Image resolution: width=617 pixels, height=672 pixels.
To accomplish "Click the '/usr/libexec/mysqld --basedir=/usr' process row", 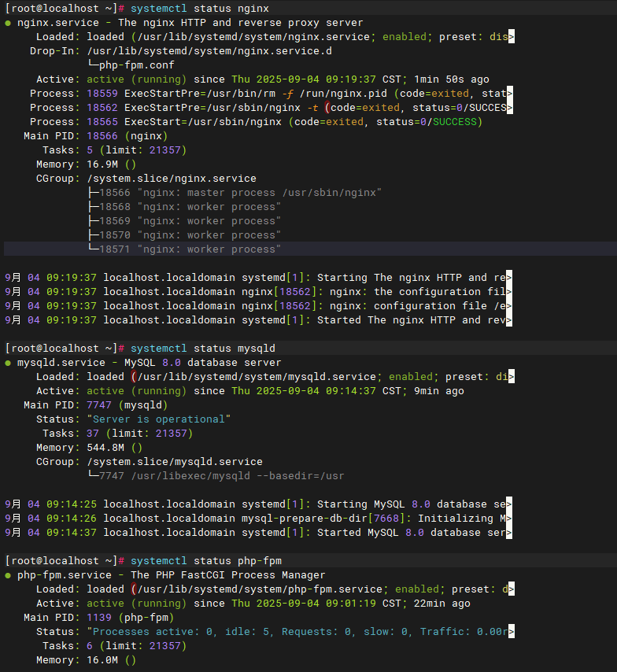I will [x=216, y=476].
